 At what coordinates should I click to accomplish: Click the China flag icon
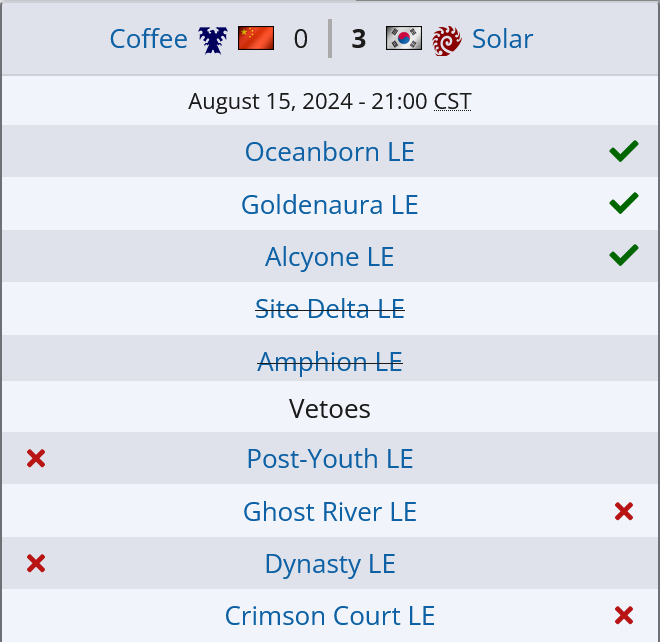pyautogui.click(x=255, y=39)
